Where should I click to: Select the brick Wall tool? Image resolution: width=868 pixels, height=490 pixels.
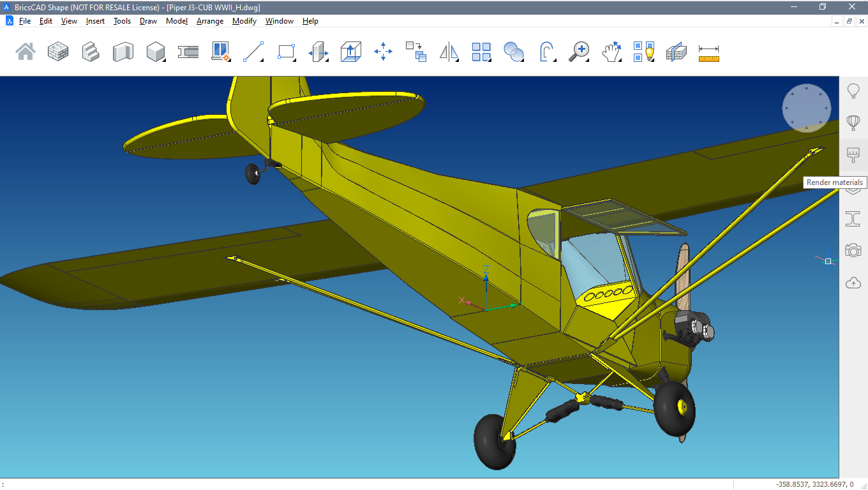tap(58, 52)
